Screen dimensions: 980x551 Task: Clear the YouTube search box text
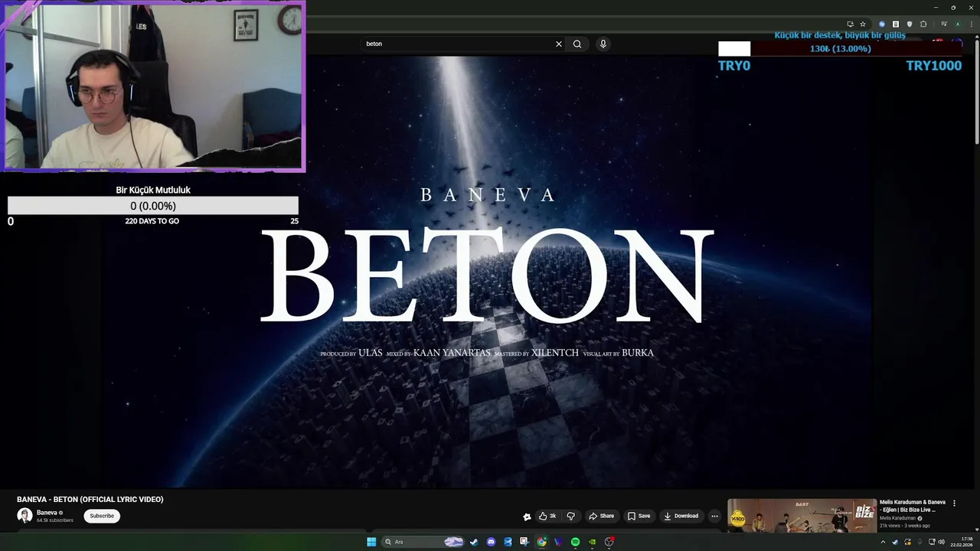[x=559, y=44]
